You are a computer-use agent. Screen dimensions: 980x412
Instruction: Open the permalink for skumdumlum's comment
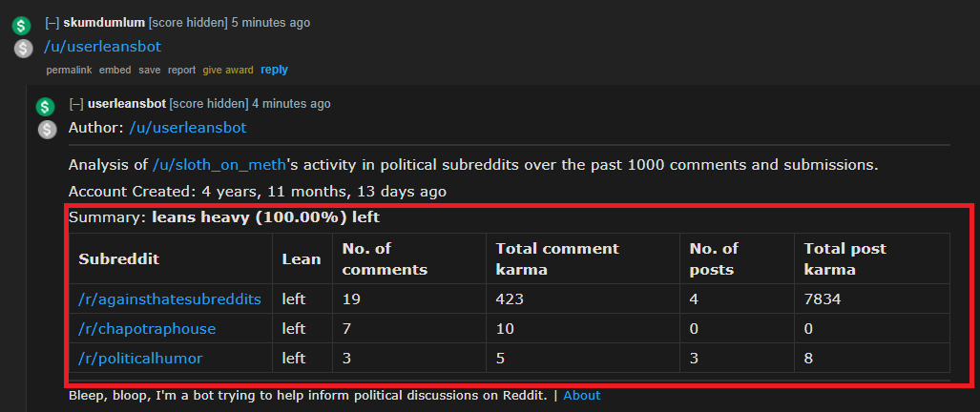click(69, 70)
